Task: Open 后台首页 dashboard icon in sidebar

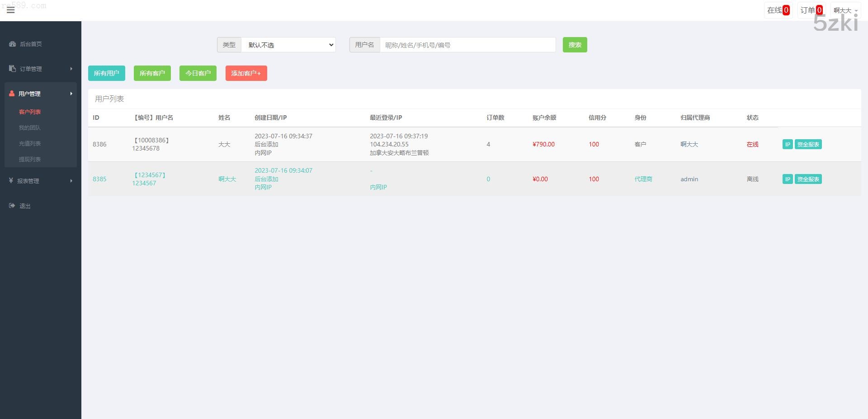Action: [x=12, y=44]
